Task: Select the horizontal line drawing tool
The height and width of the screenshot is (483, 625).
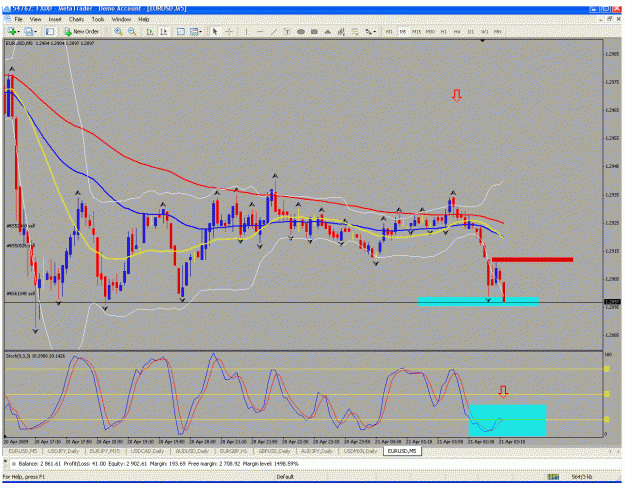Action: tap(260, 31)
